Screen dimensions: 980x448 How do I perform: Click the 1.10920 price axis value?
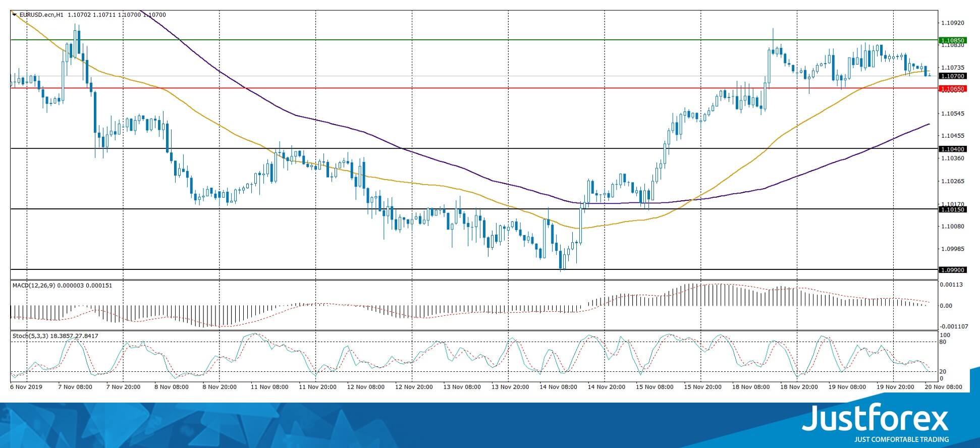click(952, 23)
